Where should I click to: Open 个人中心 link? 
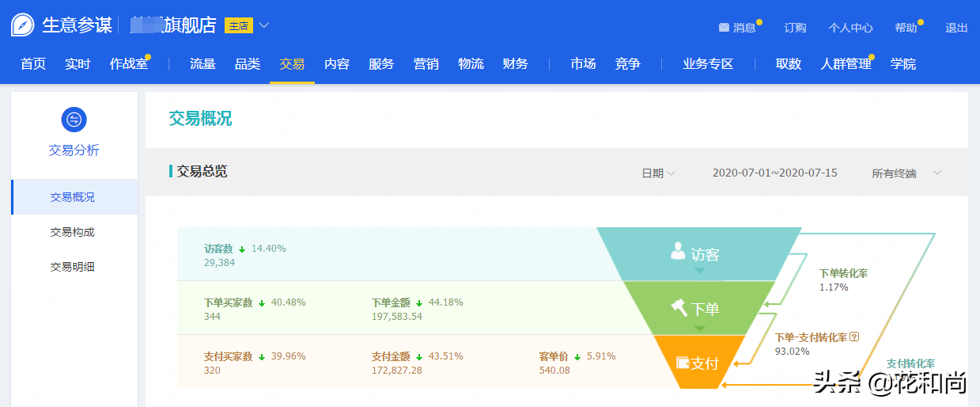pyautogui.click(x=850, y=28)
